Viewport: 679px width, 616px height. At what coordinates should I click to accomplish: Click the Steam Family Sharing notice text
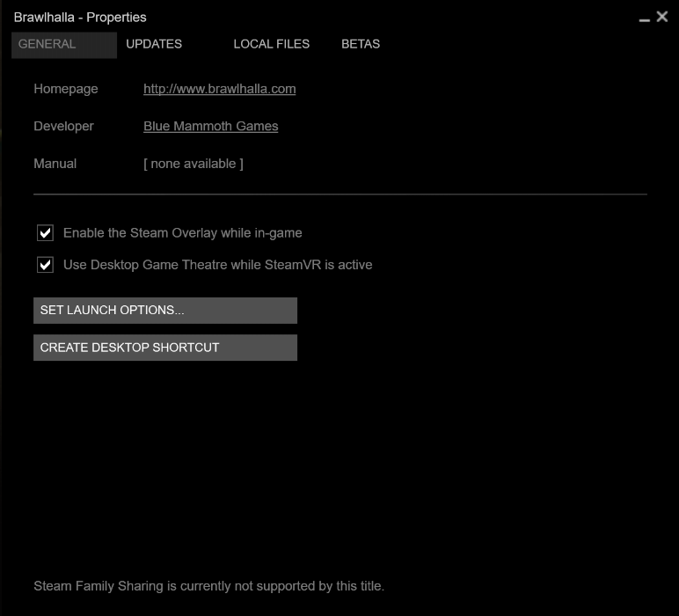point(208,586)
